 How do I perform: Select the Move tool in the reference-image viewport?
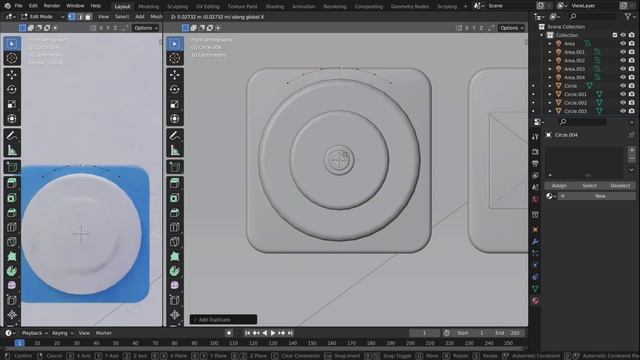click(x=12, y=75)
